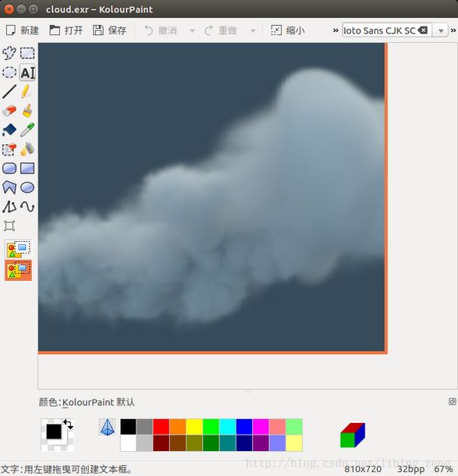Select opaque text background option

[x=18, y=250]
